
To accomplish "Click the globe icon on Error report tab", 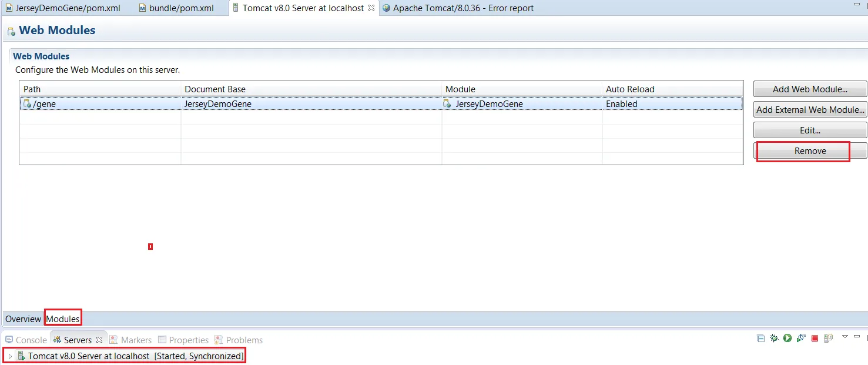I will [386, 8].
